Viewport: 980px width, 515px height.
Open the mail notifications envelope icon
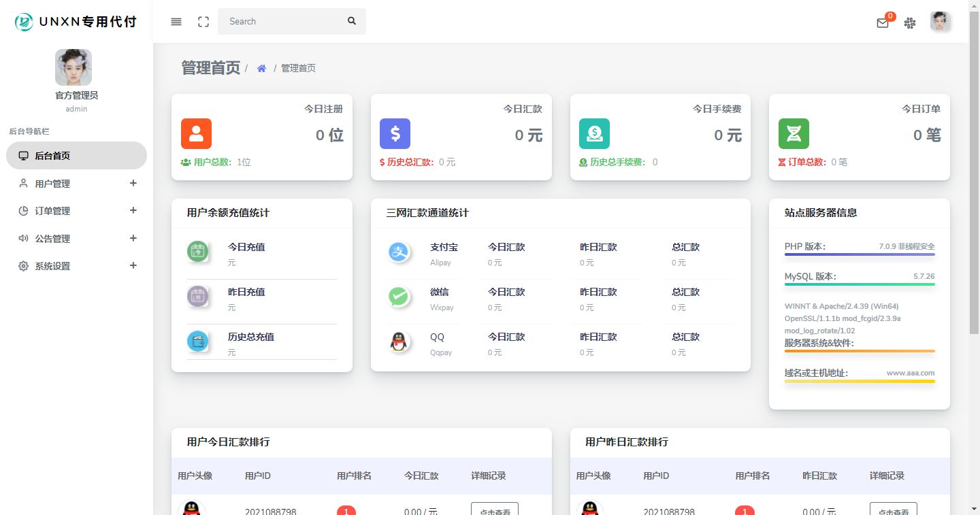[x=883, y=22]
